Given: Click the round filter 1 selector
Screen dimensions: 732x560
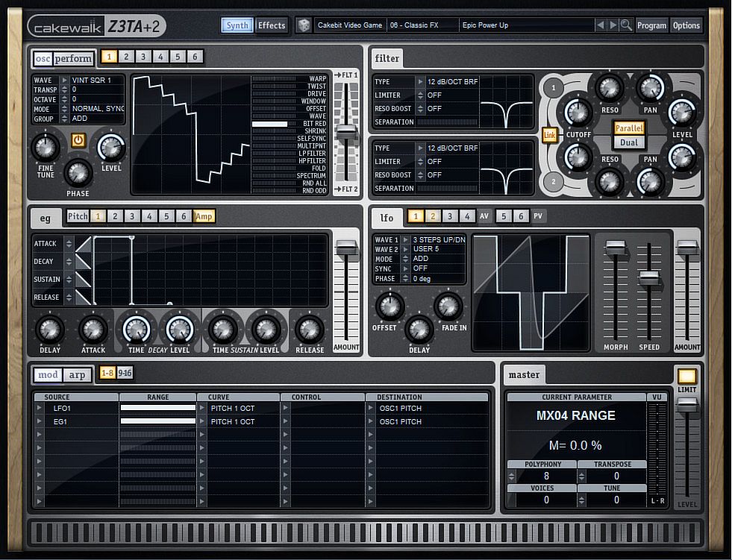Looking at the screenshot, I should [x=554, y=88].
